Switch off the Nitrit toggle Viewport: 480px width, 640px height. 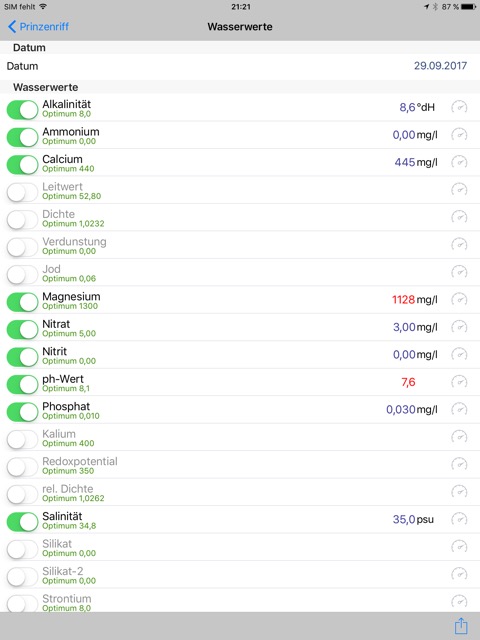click(x=22, y=357)
